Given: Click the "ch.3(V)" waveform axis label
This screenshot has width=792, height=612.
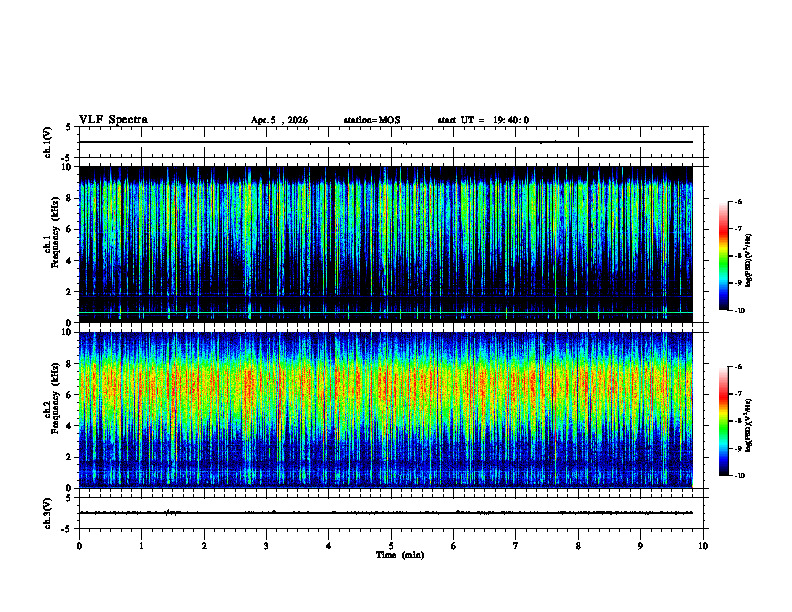Looking at the screenshot, I should 47,513.
